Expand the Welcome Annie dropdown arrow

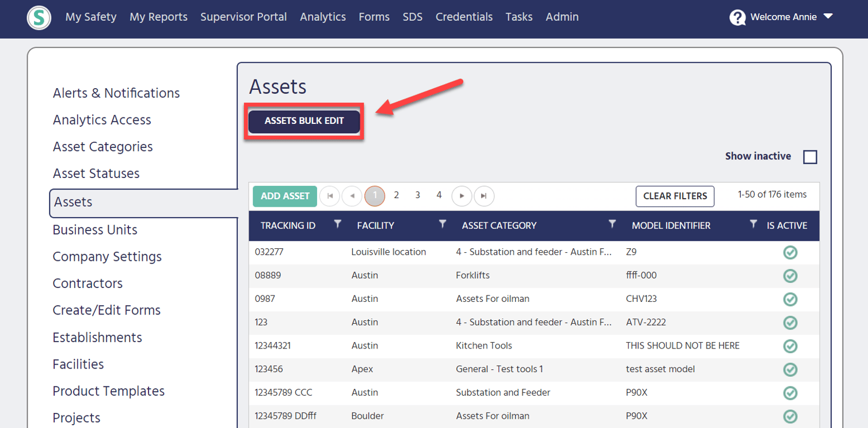point(828,16)
